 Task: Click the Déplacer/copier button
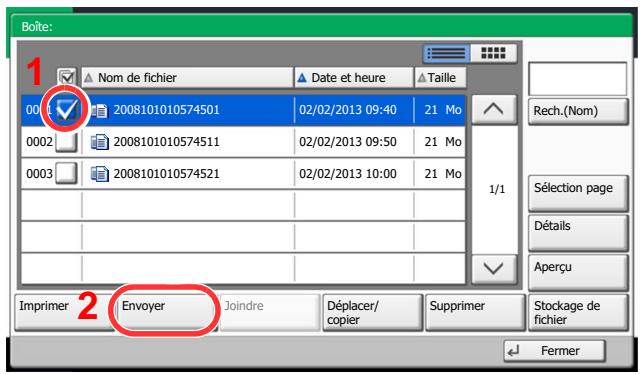(x=372, y=312)
